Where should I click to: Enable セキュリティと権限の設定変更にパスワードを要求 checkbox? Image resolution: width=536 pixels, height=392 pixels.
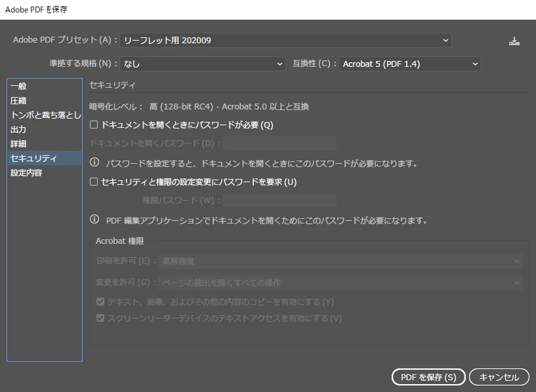click(x=94, y=182)
